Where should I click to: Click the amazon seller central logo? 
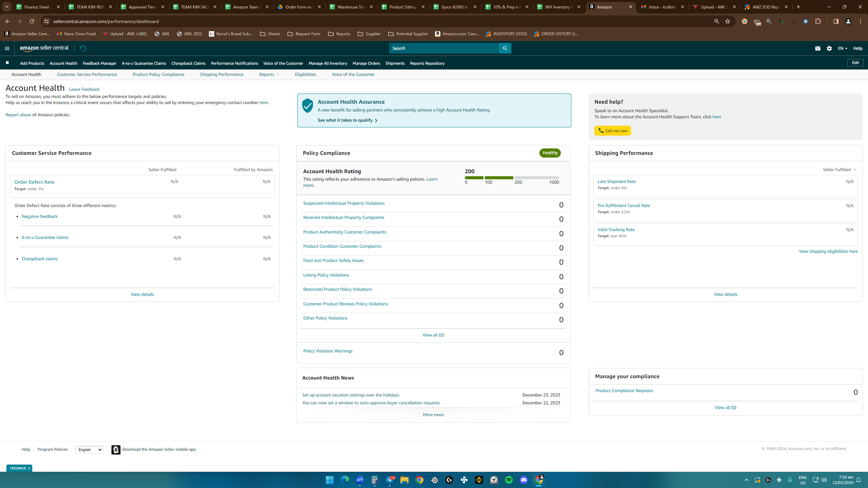44,48
